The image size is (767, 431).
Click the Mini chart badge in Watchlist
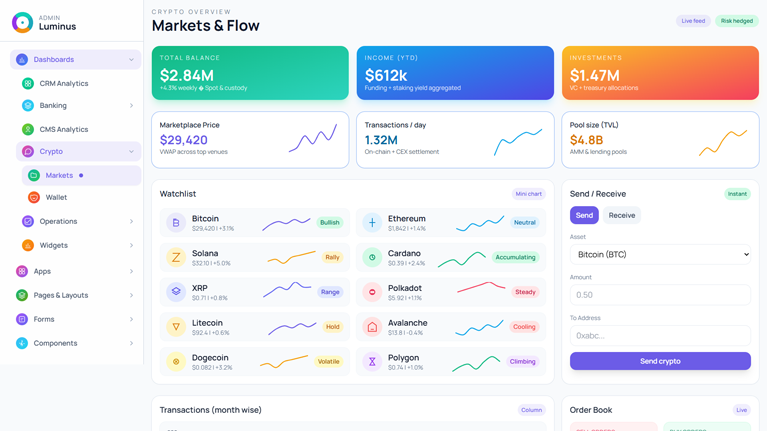click(x=528, y=194)
